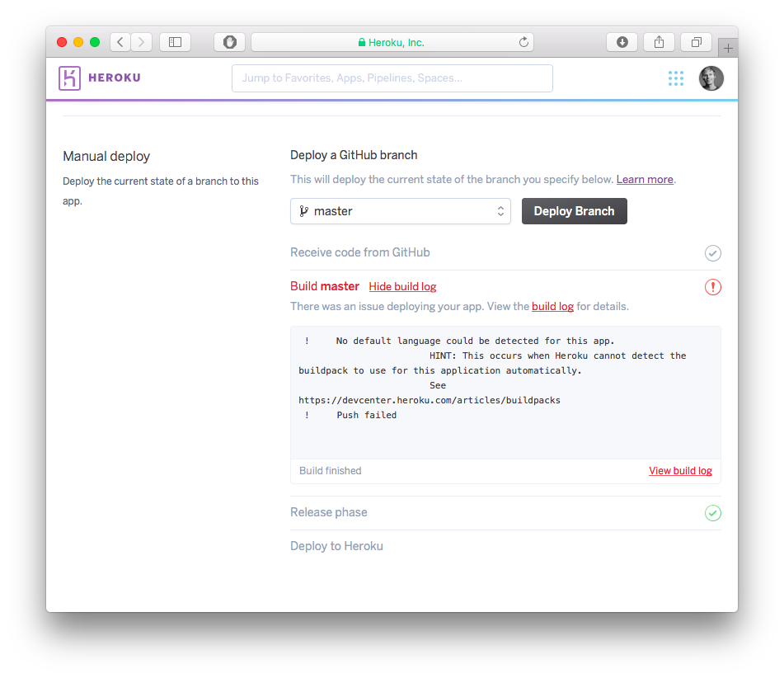Screen dimensions: 784x678
Task: Open the inline build log link
Action: pyautogui.click(x=552, y=306)
